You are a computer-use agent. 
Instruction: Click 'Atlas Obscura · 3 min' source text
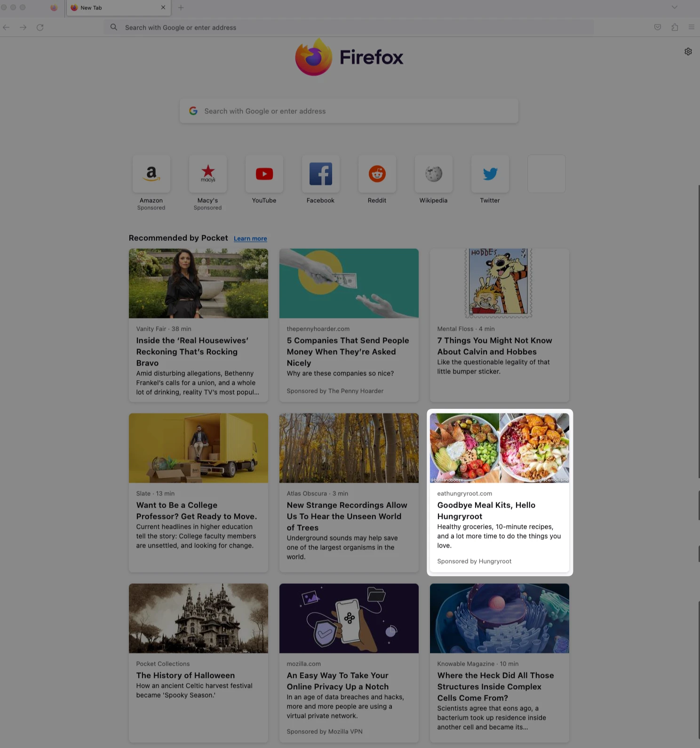pos(318,493)
